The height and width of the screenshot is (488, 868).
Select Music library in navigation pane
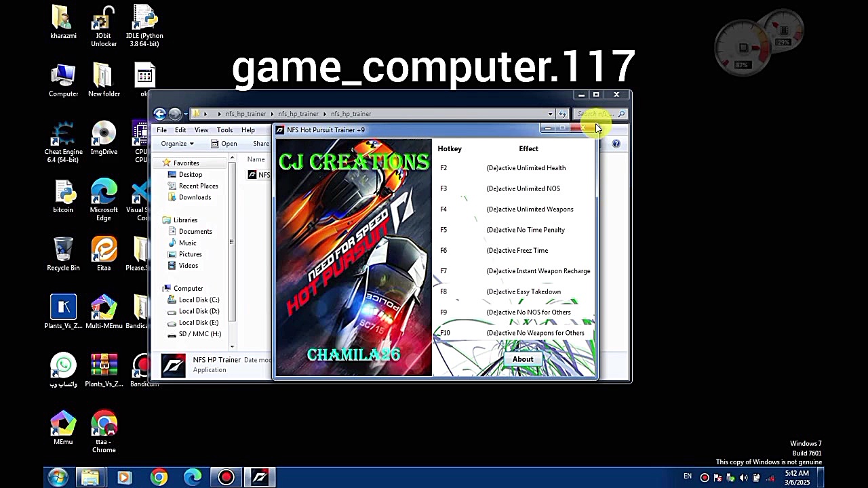pos(187,243)
